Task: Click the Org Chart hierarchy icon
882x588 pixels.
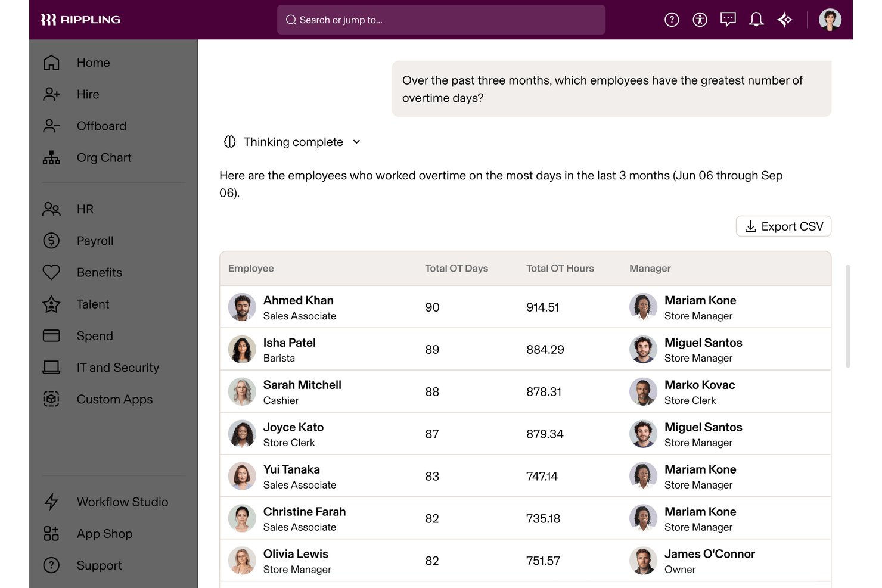Action: (51, 157)
